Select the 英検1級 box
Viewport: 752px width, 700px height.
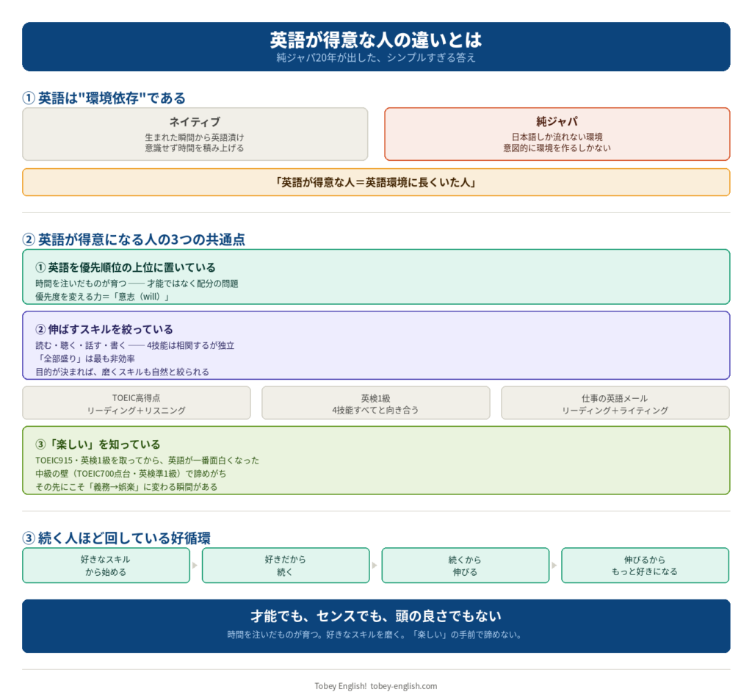tap(375, 403)
